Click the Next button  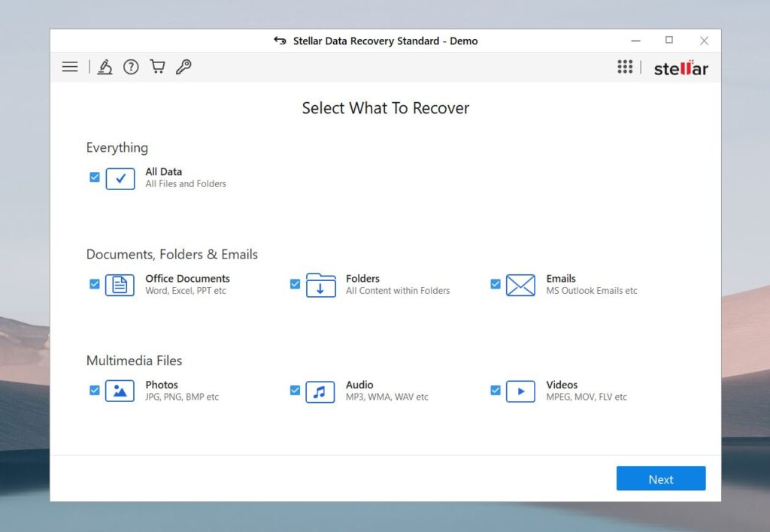(x=660, y=478)
